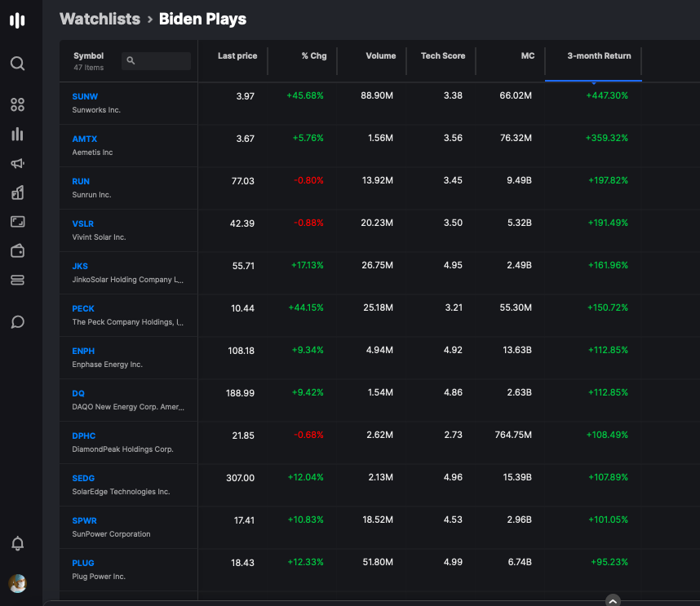The width and height of the screenshot is (700, 606).
Task: Click the JinkoSolar Holding Company name
Action: 127,280
